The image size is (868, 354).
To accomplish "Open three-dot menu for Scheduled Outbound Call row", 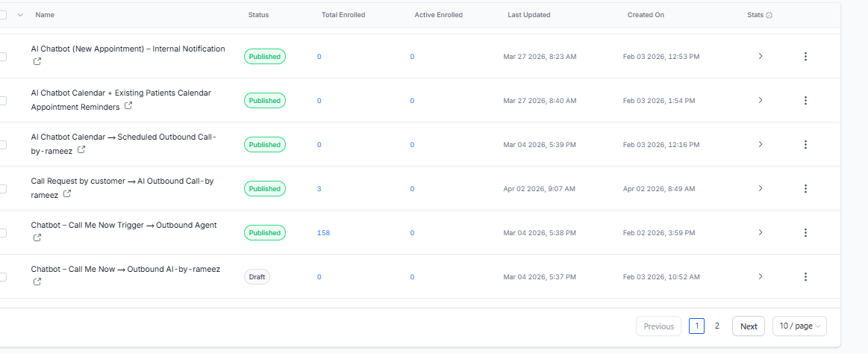I will 805,145.
